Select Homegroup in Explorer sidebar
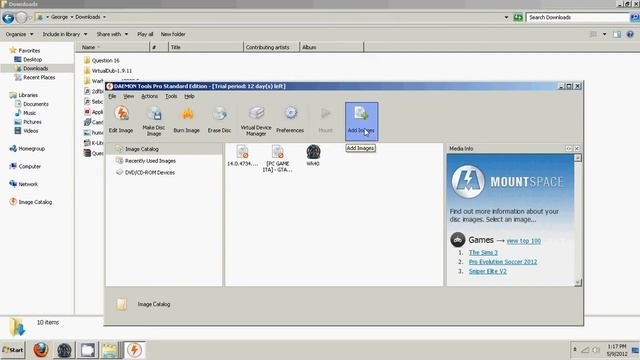Viewport: 640px width, 360px height. click(x=27, y=149)
